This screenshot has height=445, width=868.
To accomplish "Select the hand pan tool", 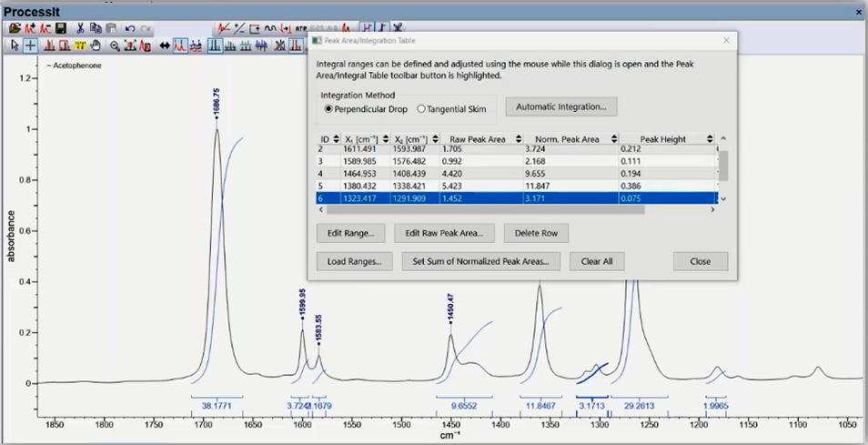I will [x=96, y=46].
